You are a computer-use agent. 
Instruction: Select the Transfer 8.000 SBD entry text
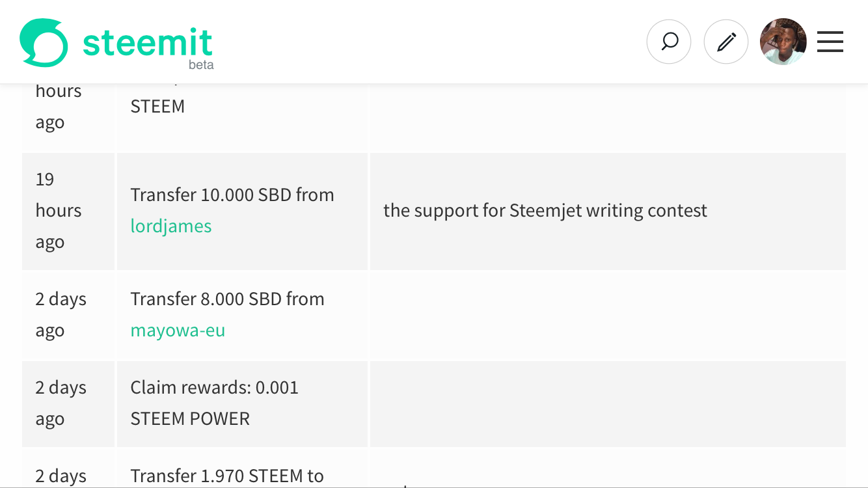(x=227, y=299)
